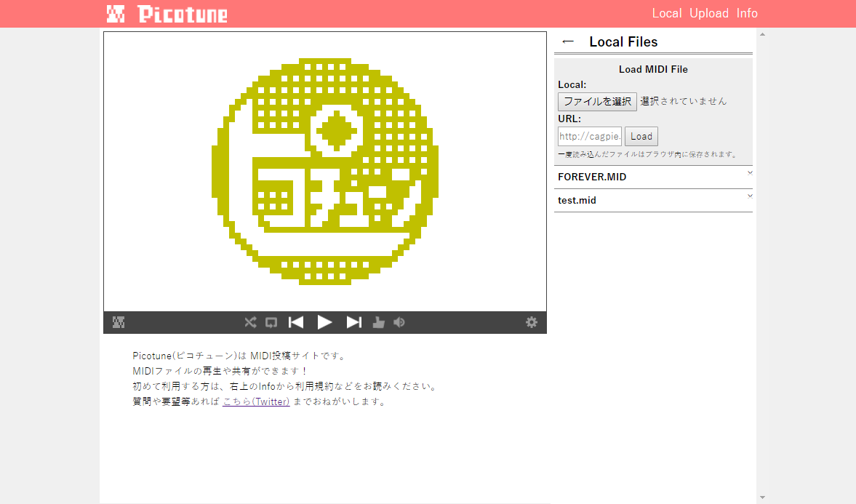Focus the MIDI URL input field
856x504 pixels.
click(x=590, y=137)
